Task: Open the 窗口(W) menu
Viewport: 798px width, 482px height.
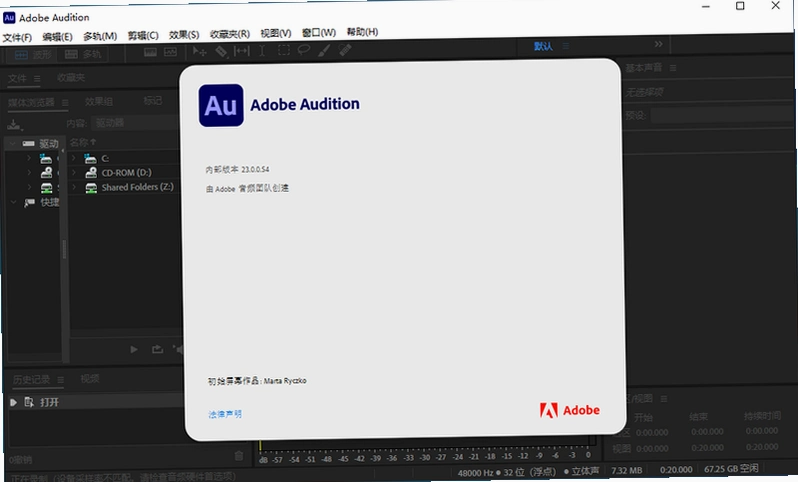Action: (319, 33)
